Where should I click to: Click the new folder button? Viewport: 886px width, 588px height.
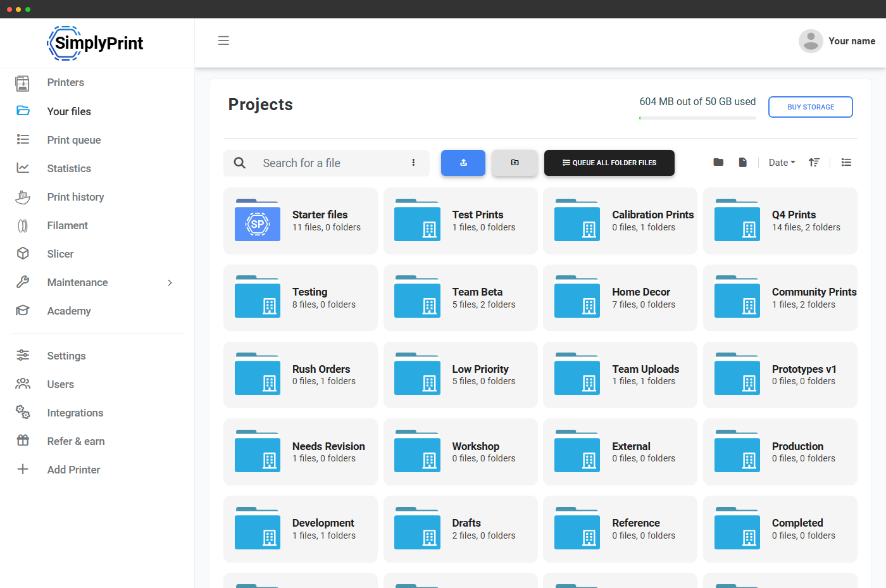515,163
